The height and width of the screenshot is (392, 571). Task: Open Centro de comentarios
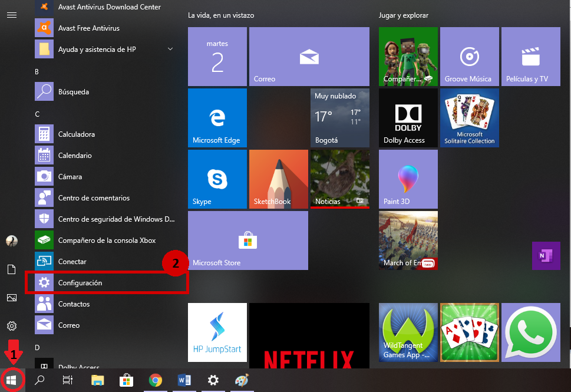click(x=105, y=198)
